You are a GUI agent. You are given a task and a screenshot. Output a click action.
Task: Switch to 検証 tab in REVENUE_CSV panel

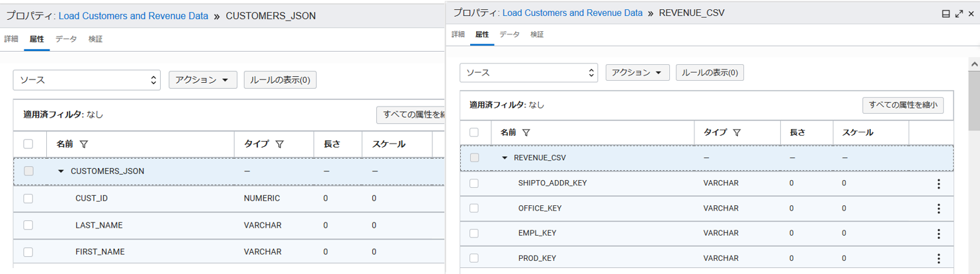coord(537,34)
